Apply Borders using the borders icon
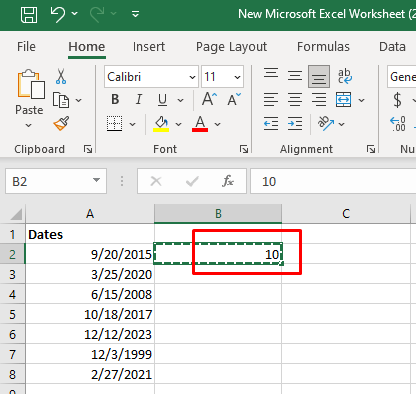This screenshot has height=394, width=416. point(114,124)
